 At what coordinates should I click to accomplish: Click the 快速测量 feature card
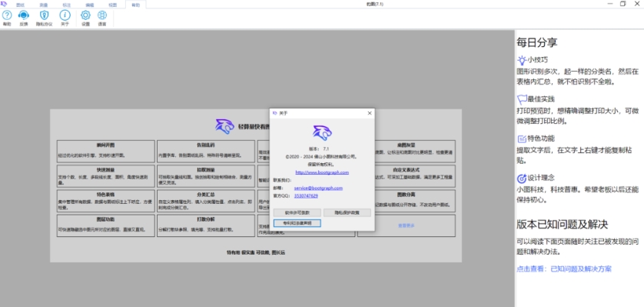106,176
